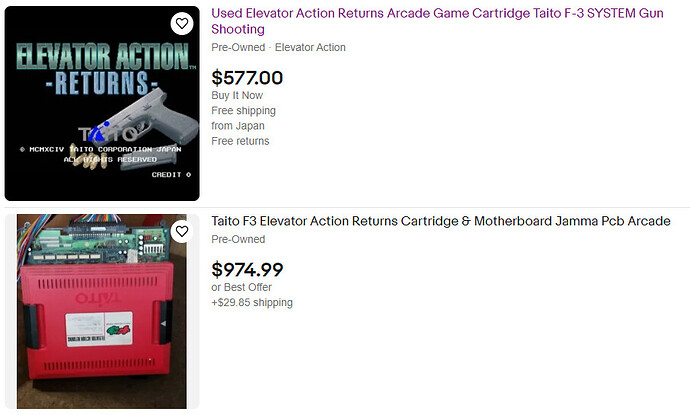Viewport: 690px width, 415px height.
Task: Click the Buy It Now text
Action: pos(237,95)
